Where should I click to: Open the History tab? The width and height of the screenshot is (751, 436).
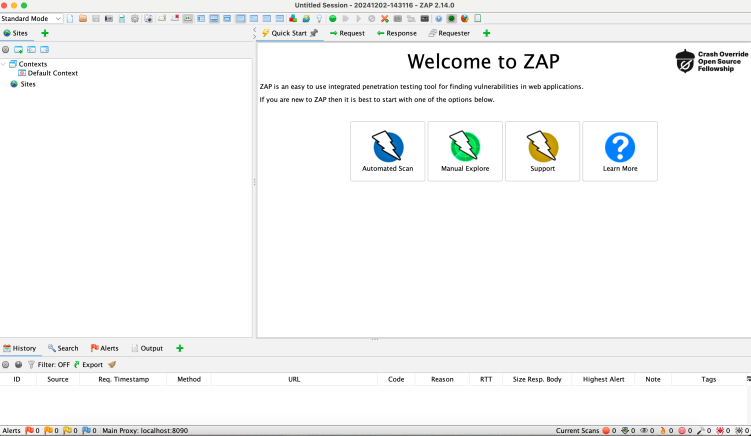point(20,348)
